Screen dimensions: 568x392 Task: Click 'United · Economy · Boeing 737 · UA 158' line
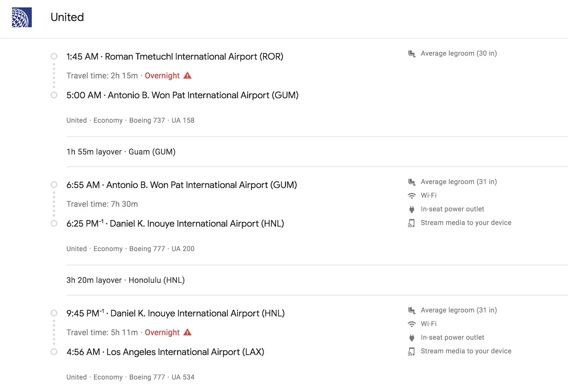pos(131,120)
